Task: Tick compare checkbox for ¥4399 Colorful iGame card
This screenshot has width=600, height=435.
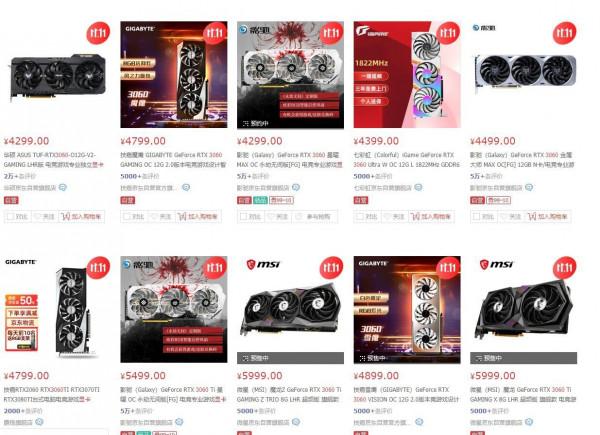Action: pos(360,217)
